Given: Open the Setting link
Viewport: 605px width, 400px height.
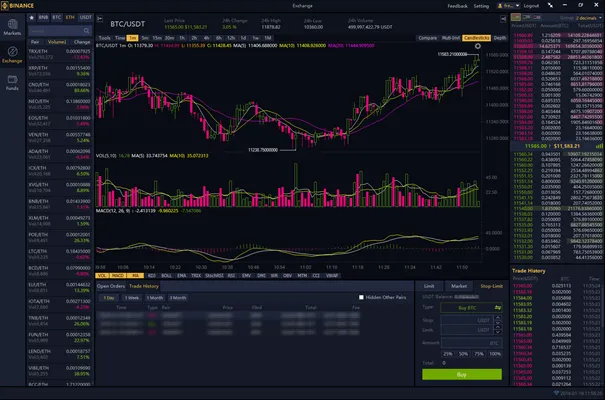Looking at the screenshot, I should (481, 6).
